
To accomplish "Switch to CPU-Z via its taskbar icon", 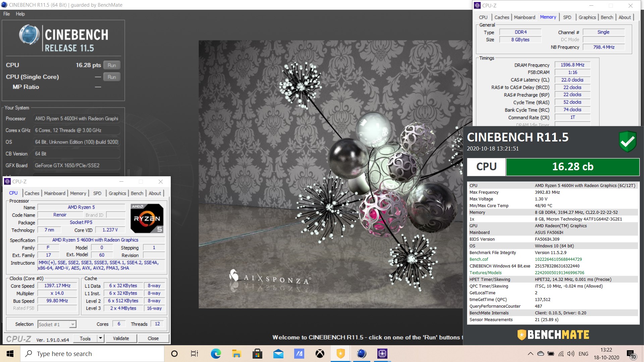I will (382, 354).
